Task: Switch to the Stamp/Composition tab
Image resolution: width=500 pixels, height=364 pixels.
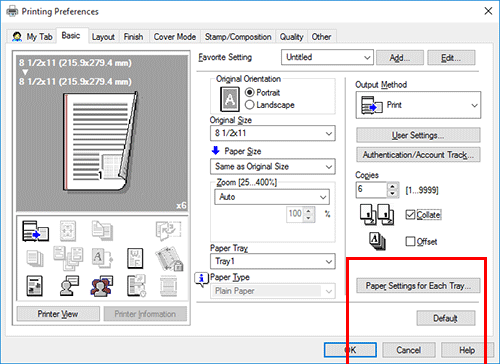Action: click(238, 37)
